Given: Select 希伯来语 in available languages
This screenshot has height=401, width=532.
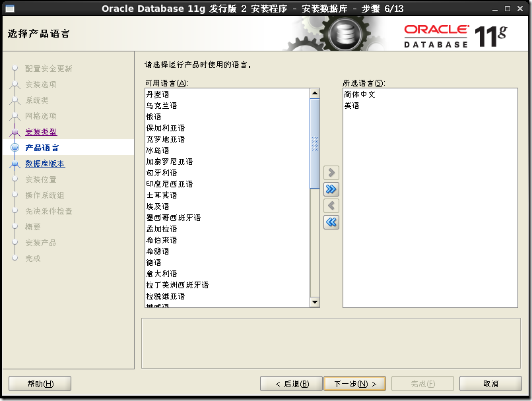Looking at the screenshot, I should tap(227, 239).
